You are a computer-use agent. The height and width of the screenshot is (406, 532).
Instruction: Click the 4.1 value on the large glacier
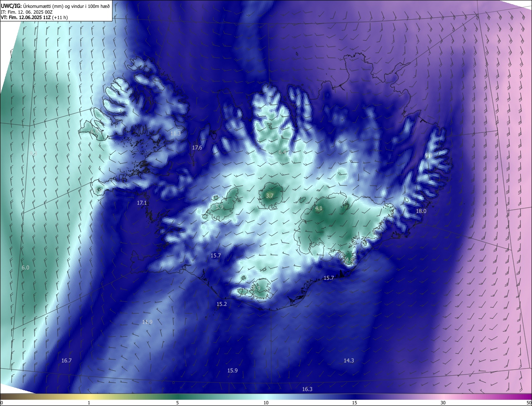[x=319, y=208]
